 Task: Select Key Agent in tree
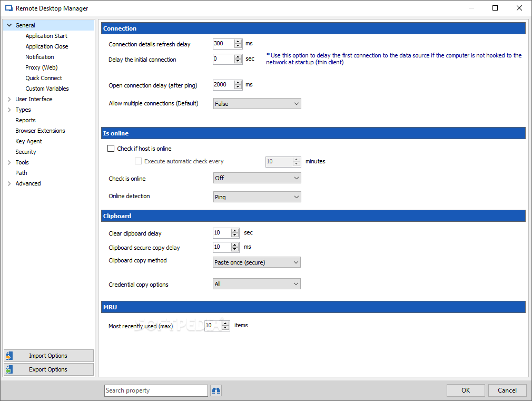click(28, 141)
